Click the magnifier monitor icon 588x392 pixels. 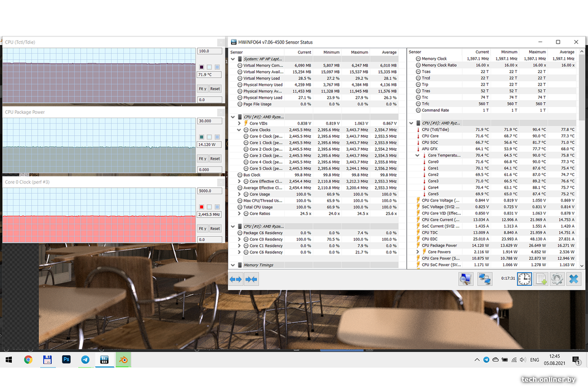coord(466,279)
